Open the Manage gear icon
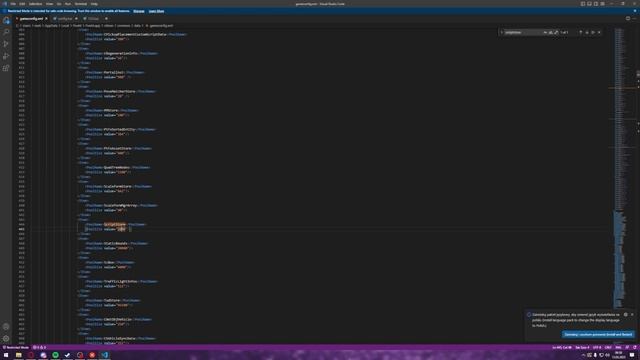 6,338
